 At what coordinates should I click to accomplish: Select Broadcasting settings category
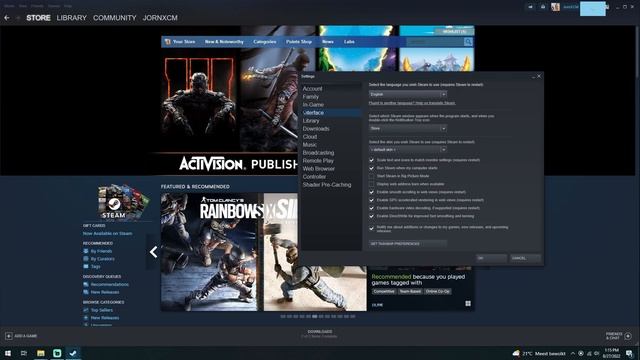point(318,153)
